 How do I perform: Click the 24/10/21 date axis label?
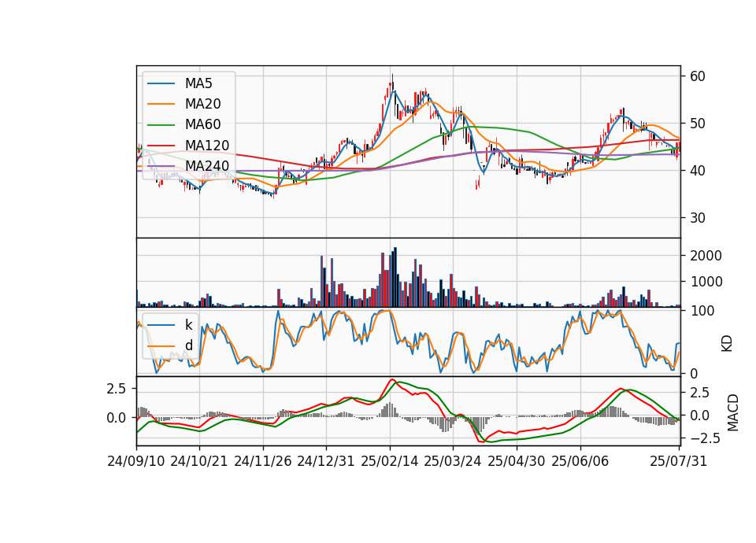pos(199,461)
